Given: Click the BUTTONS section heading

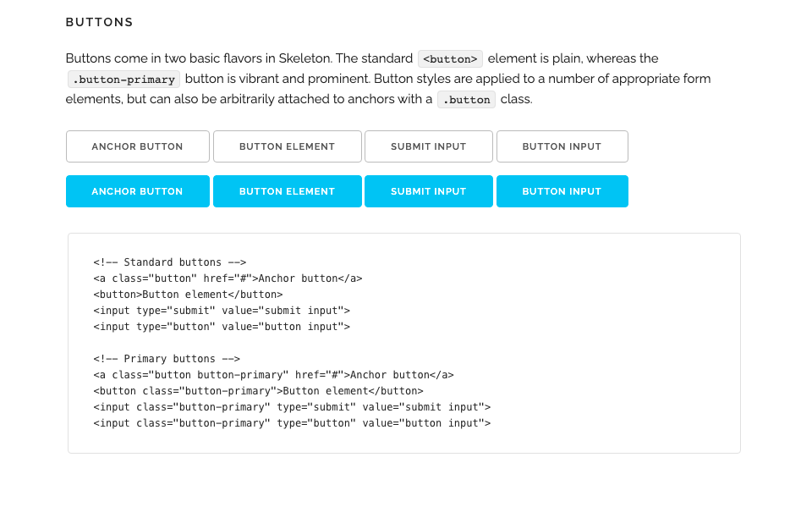Looking at the screenshot, I should pos(100,22).
